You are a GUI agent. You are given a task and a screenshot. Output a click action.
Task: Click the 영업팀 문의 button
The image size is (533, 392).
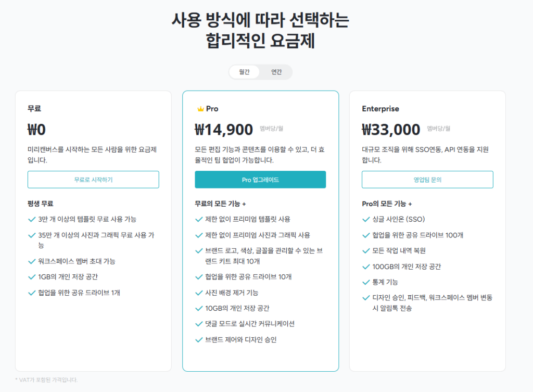pyautogui.click(x=427, y=179)
